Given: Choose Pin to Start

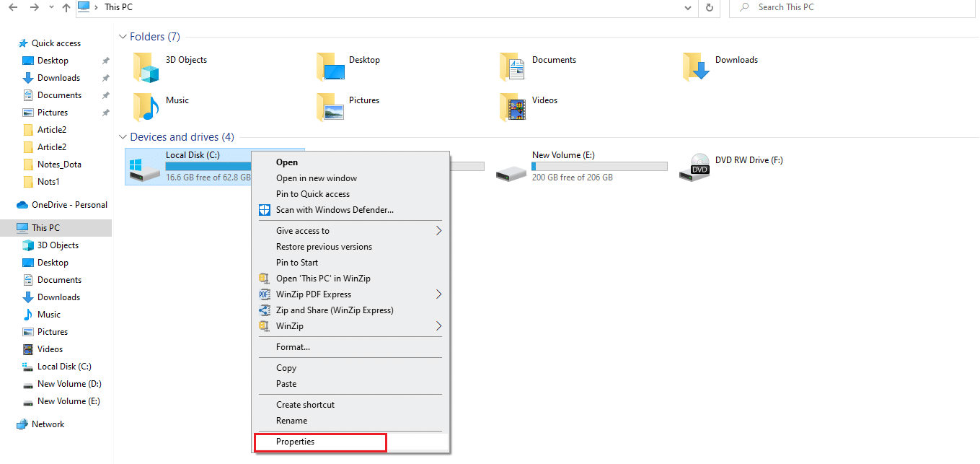Looking at the screenshot, I should tap(350, 263).
